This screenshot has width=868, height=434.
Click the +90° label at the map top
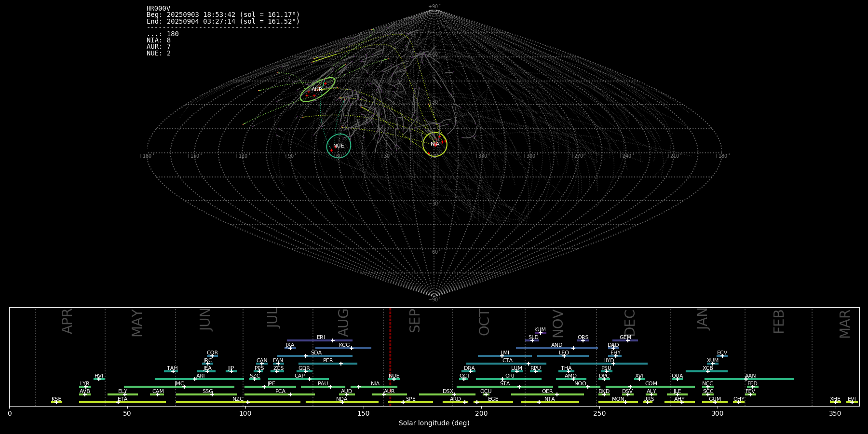(x=434, y=6)
